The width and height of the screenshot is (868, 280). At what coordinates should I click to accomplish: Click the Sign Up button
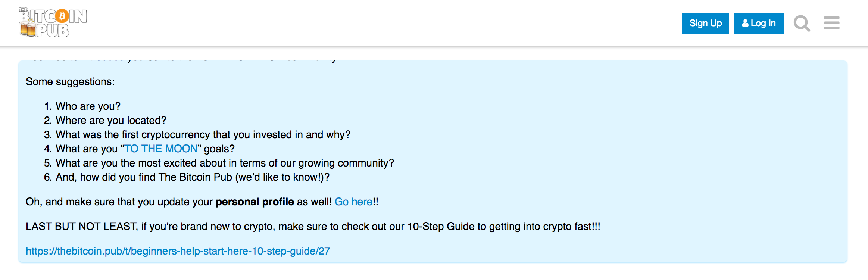point(705,23)
